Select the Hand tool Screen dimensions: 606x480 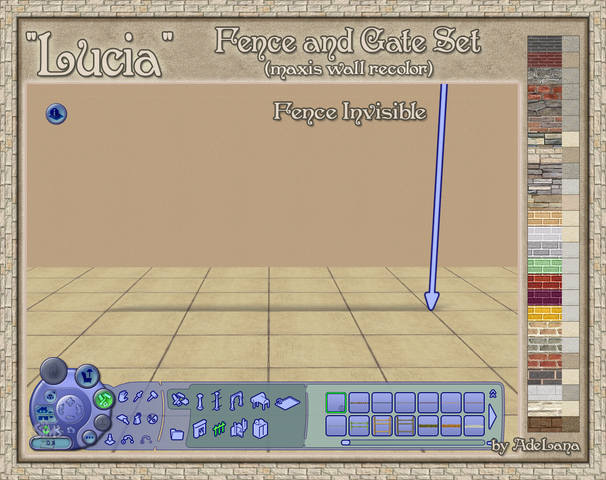click(123, 397)
